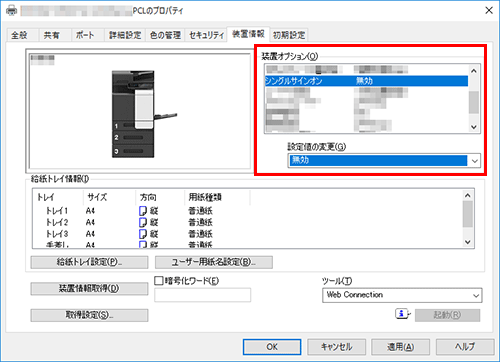Click 普通紙 paper type for トレイ1
This screenshot has width=500, height=362.
pos(200,211)
